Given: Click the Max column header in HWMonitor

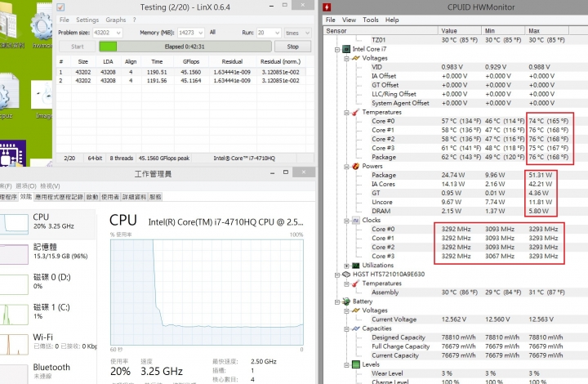Looking at the screenshot, I should click(546, 31).
